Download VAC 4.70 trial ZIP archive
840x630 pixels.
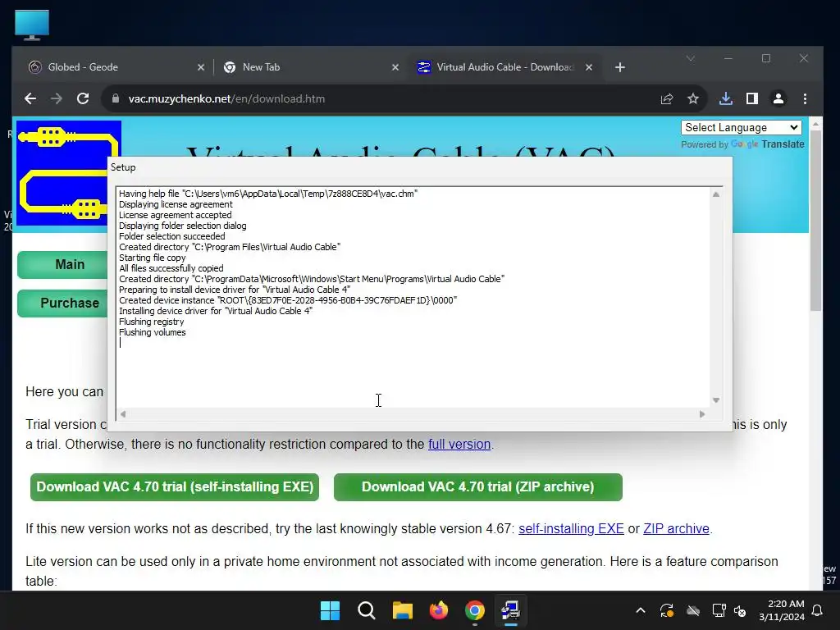478,487
